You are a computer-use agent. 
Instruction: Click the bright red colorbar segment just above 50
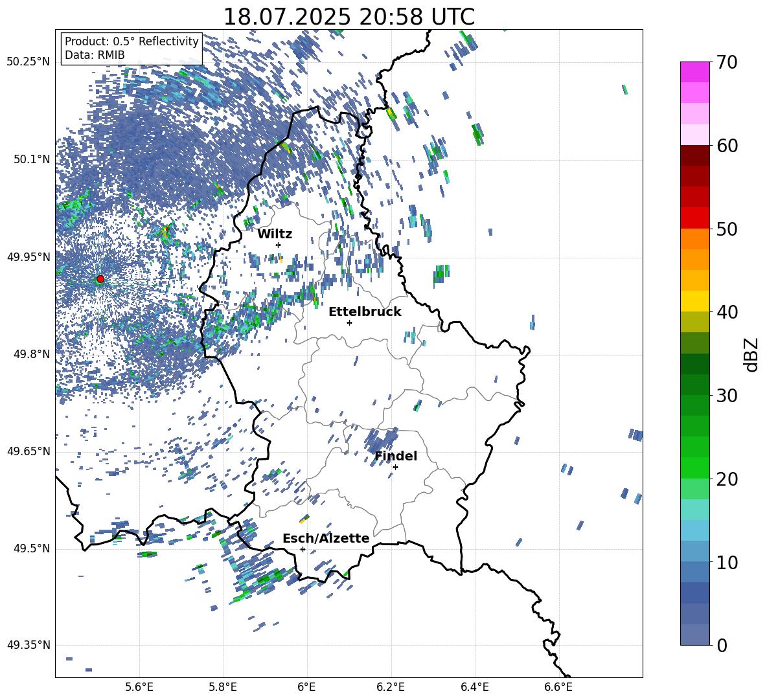click(x=694, y=218)
